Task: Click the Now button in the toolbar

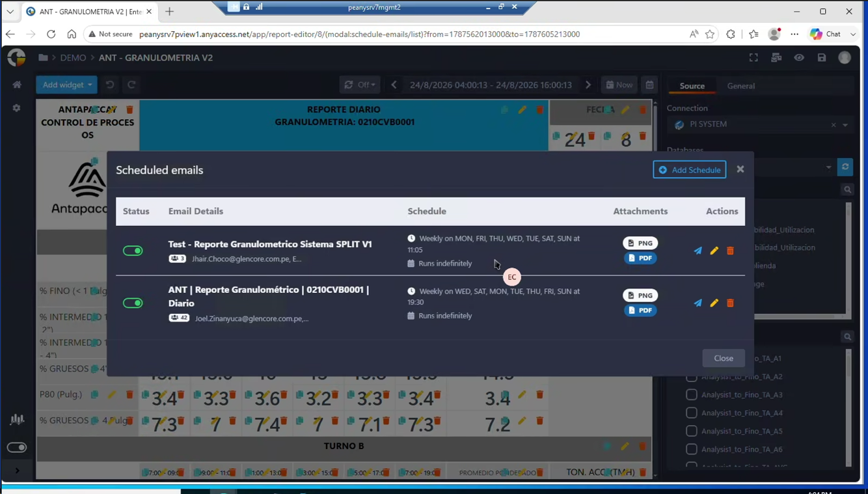Action: pos(619,85)
